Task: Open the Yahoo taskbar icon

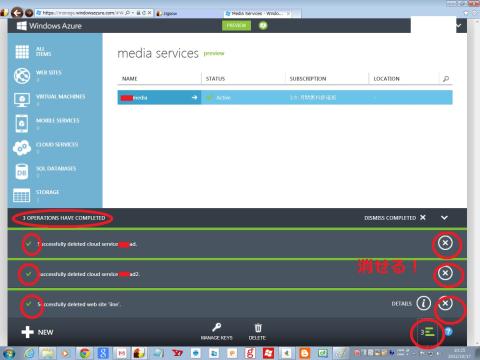Action: (x=177, y=353)
